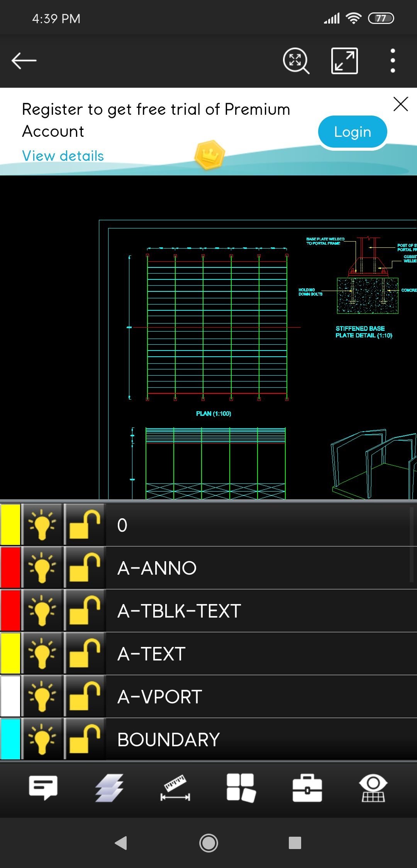417x868 pixels.
Task: Enter full screen with expand icon
Action: [344, 61]
